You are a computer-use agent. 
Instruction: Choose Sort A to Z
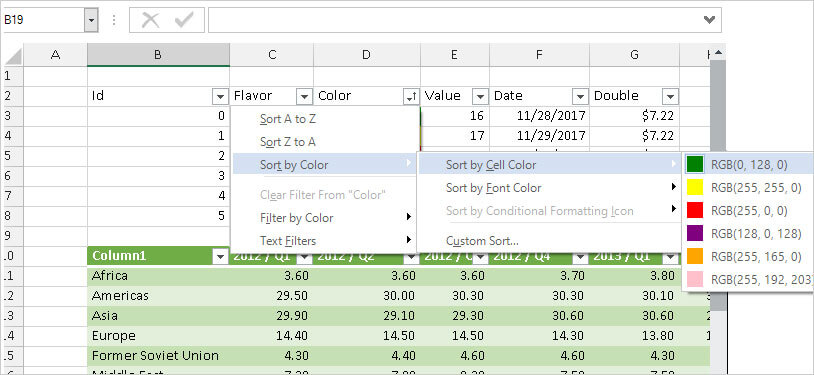[x=325, y=119]
